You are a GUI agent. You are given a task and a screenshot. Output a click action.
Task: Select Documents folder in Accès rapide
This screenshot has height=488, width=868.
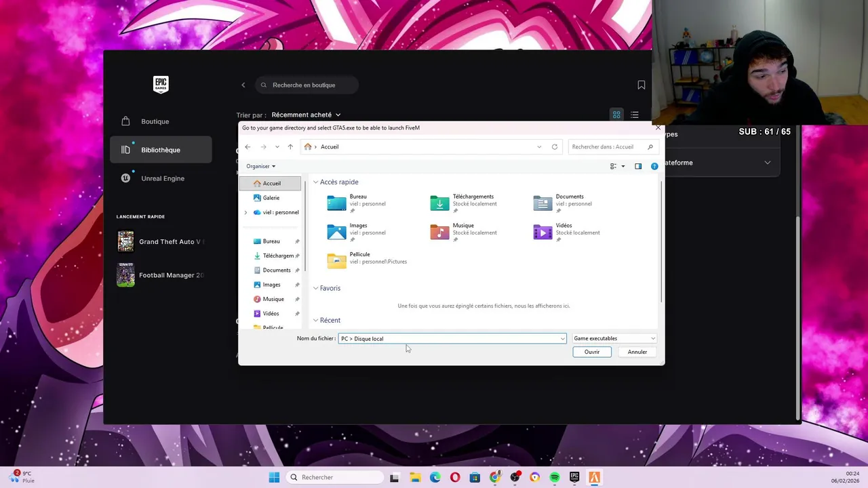(x=563, y=203)
